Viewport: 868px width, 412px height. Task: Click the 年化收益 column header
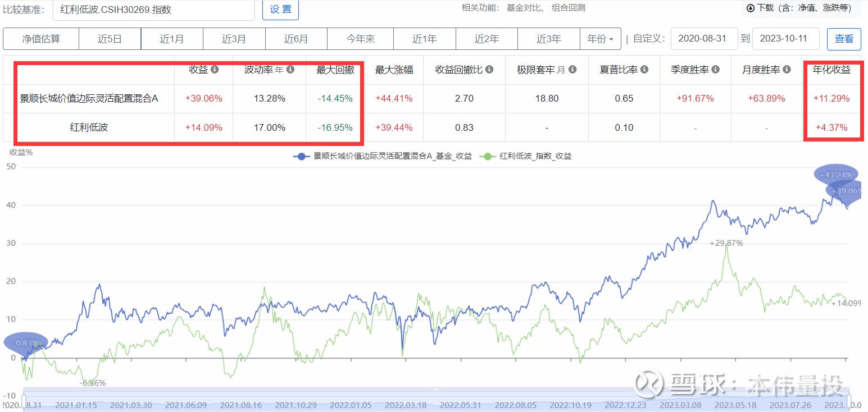click(831, 70)
